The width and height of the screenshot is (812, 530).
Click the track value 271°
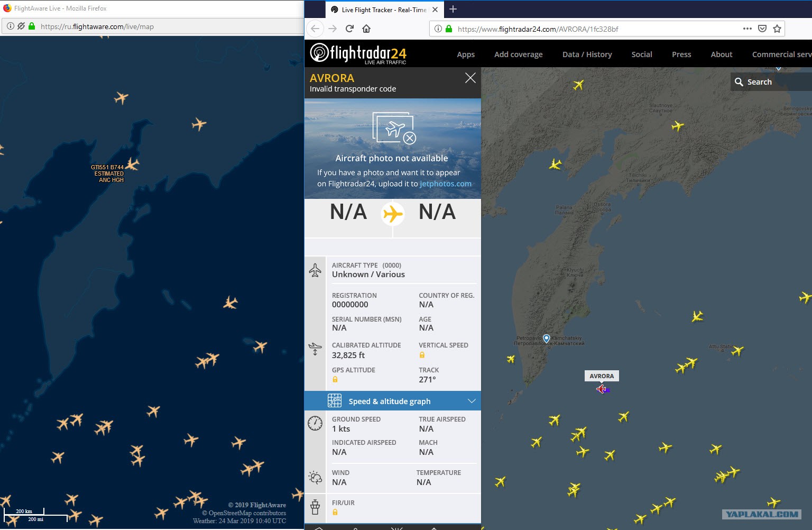[428, 380]
